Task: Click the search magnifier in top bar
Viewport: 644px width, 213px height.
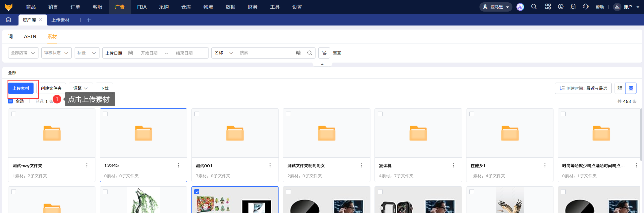Action: [x=534, y=7]
